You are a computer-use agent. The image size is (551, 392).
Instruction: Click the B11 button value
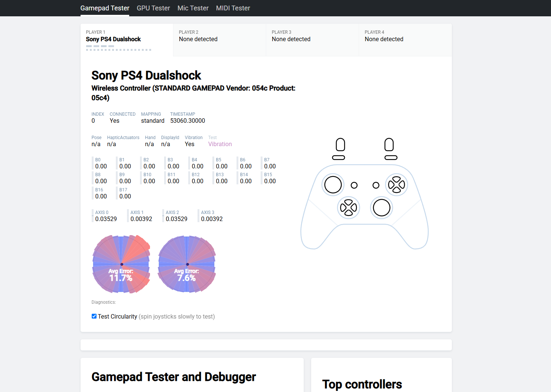[x=173, y=181]
